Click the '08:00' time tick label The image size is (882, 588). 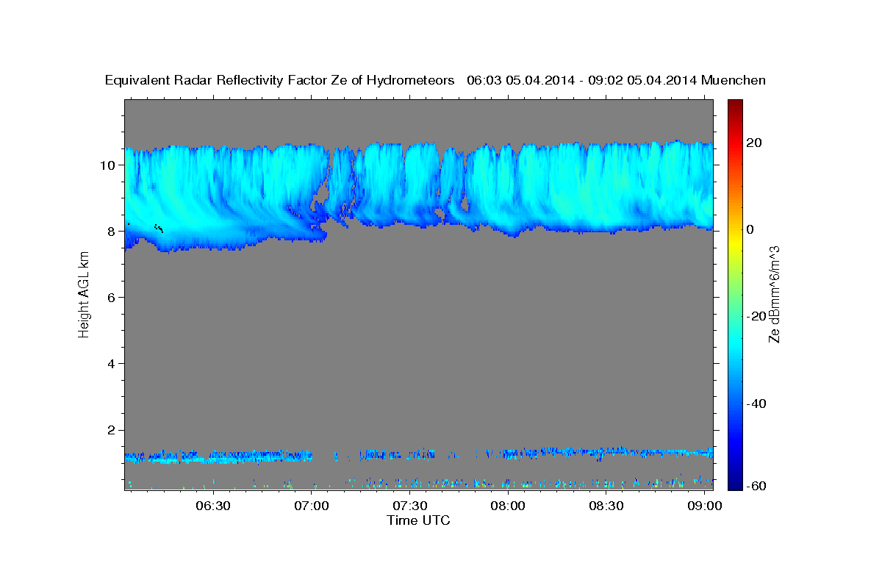508,506
